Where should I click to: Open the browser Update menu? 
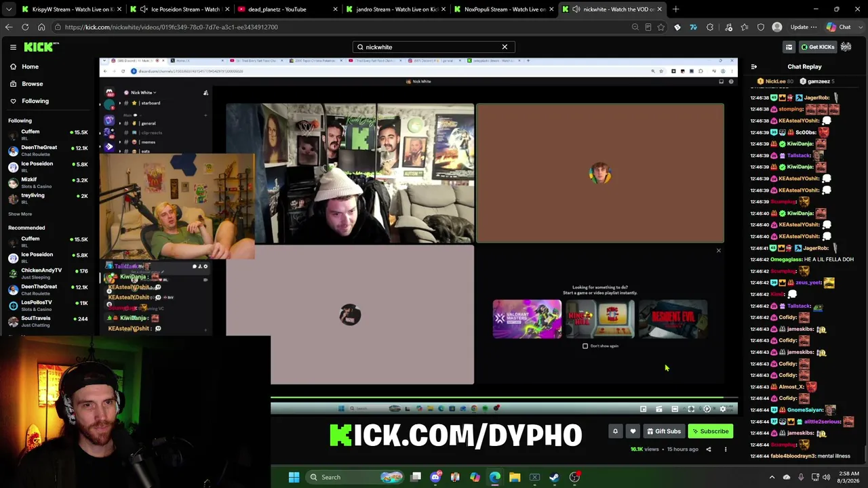[x=804, y=27]
